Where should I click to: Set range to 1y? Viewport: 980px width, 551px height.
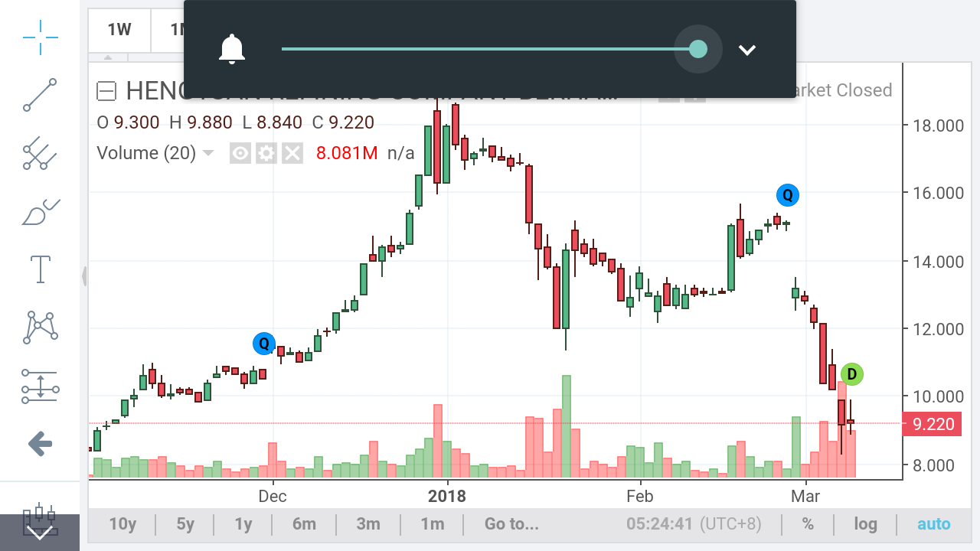point(243,524)
